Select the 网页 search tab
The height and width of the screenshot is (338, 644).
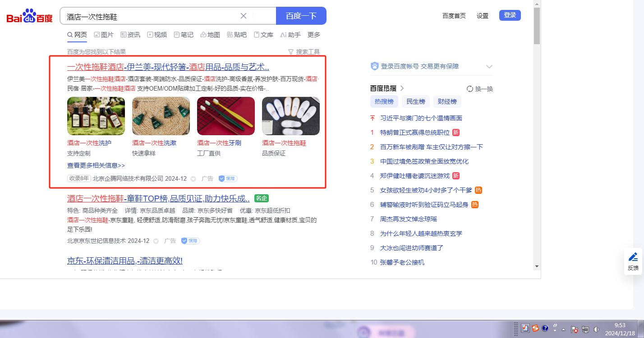(77, 35)
